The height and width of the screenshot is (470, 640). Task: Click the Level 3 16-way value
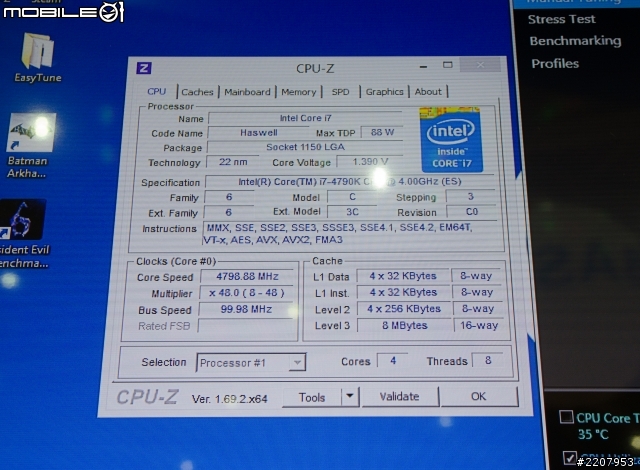(479, 325)
